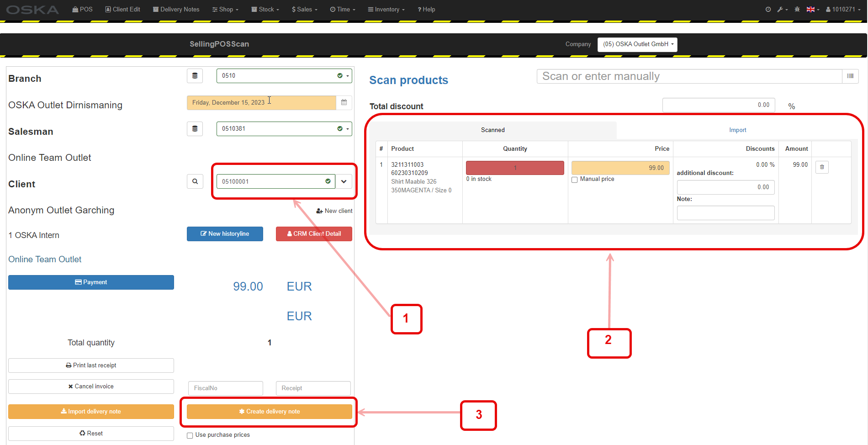Click the '0 in stock' text
The width and height of the screenshot is (868, 445).
coord(479,179)
